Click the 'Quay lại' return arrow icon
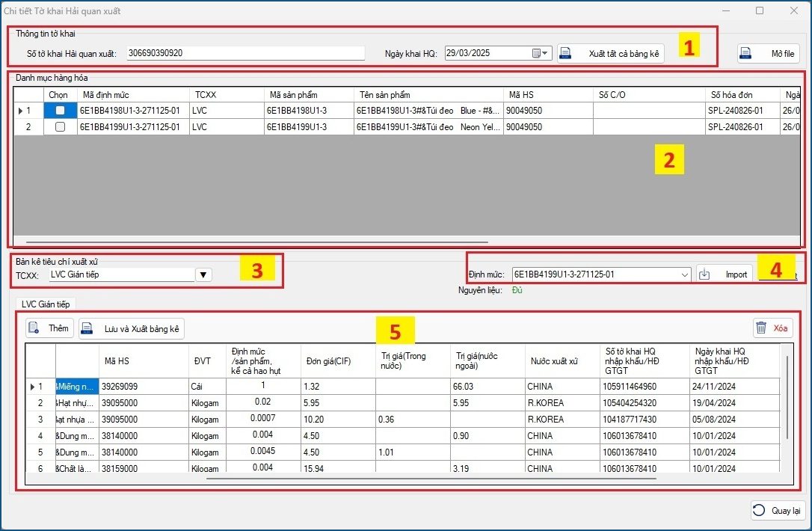 click(759, 510)
